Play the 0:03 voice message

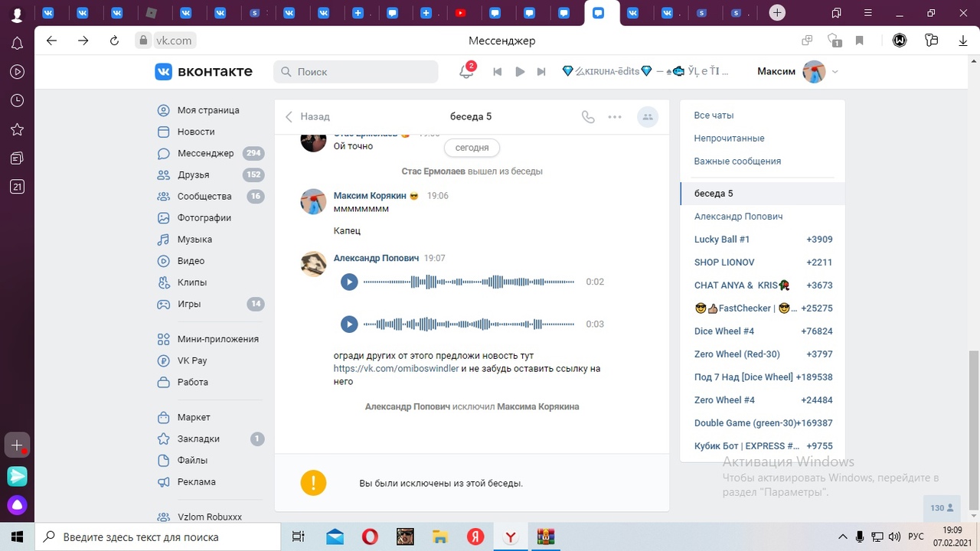point(349,324)
